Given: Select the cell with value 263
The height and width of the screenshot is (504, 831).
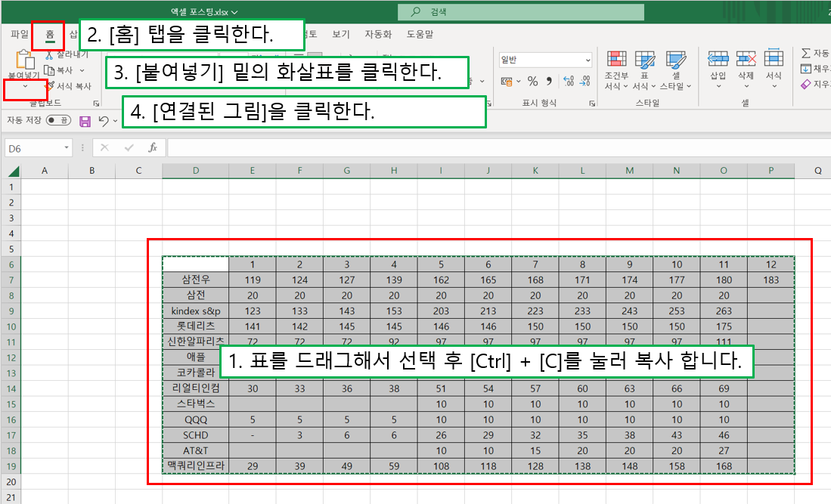Looking at the screenshot, I should point(724,311).
